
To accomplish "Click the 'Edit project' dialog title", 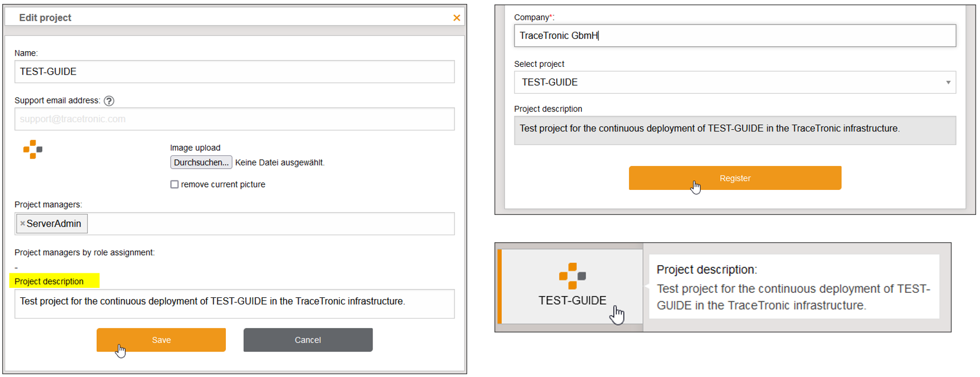I will coord(45,18).
